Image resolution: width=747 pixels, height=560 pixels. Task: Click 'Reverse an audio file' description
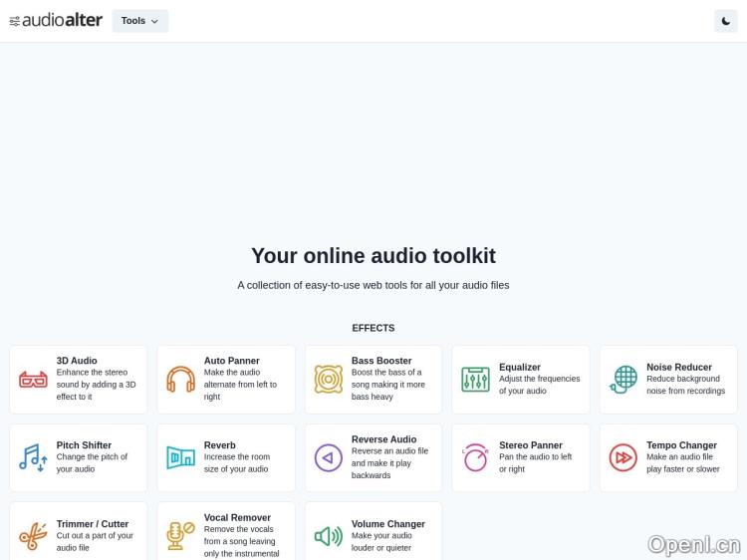pos(389,463)
